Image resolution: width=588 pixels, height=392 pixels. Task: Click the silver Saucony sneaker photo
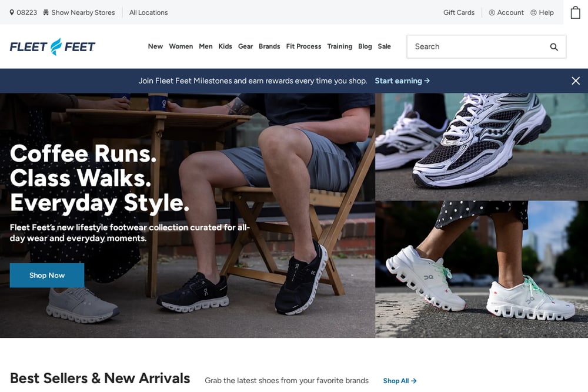point(482,146)
